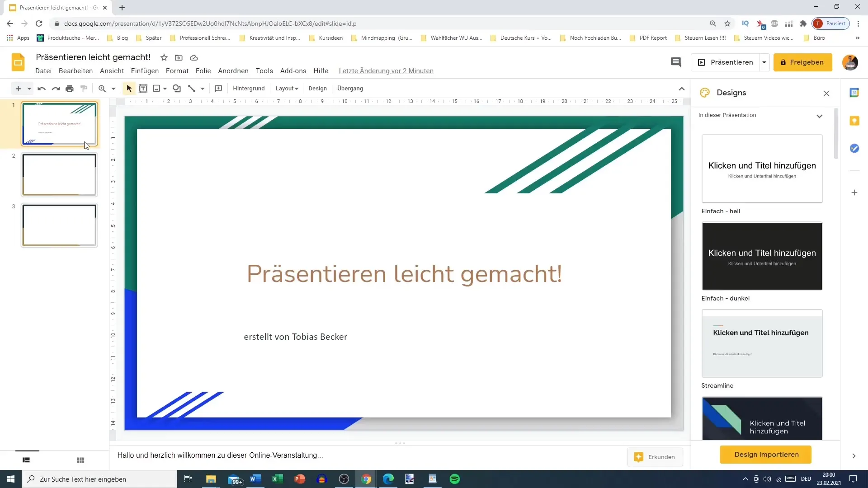Open the Layout dropdown

(287, 89)
